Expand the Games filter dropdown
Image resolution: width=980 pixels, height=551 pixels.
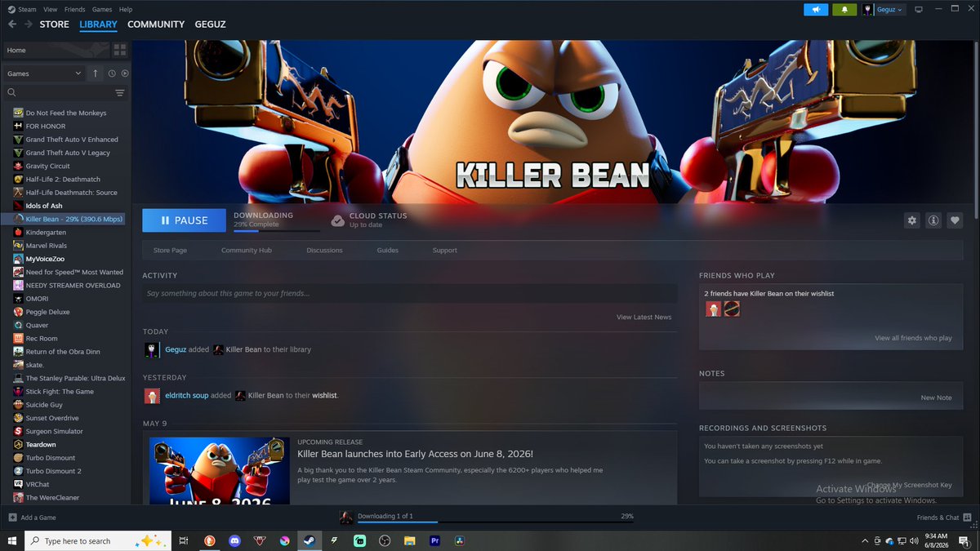pyautogui.click(x=43, y=73)
